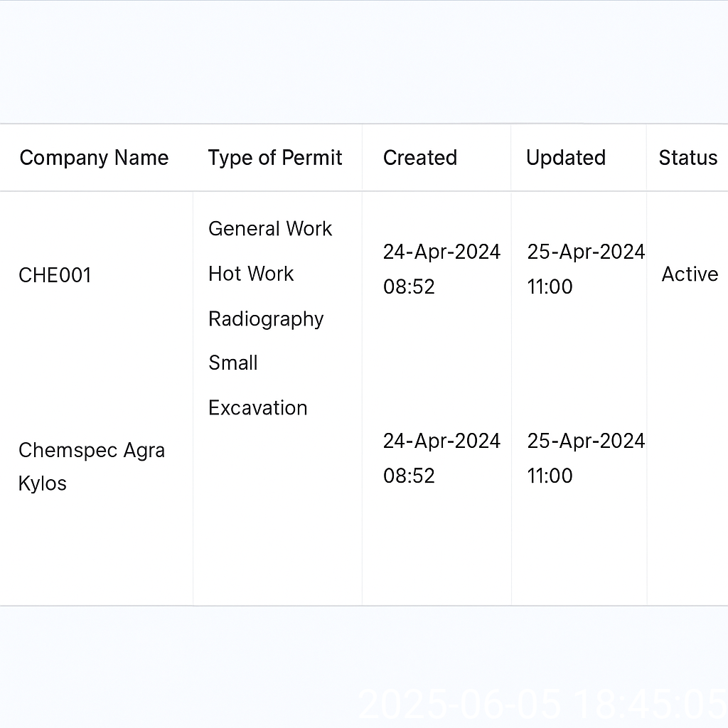Click the General Work permit type

tap(270, 229)
